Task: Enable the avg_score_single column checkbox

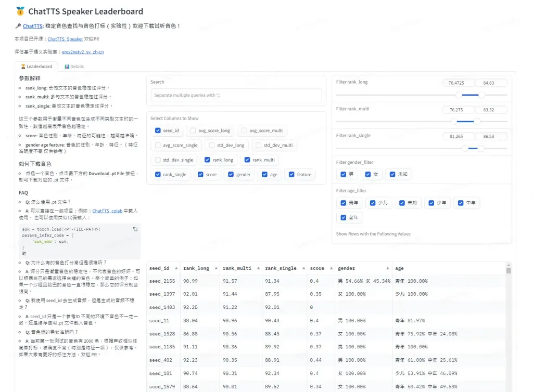Action: click(158, 145)
